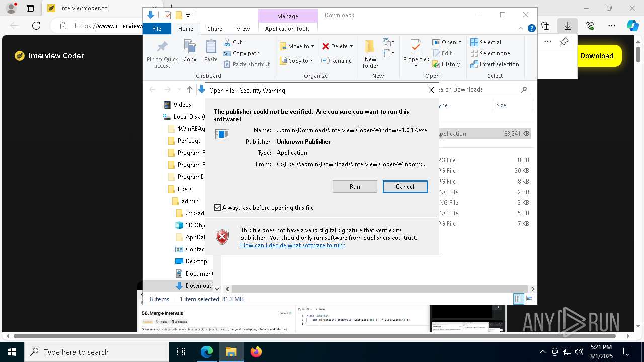Switch to the View ribbon tab

click(243, 29)
